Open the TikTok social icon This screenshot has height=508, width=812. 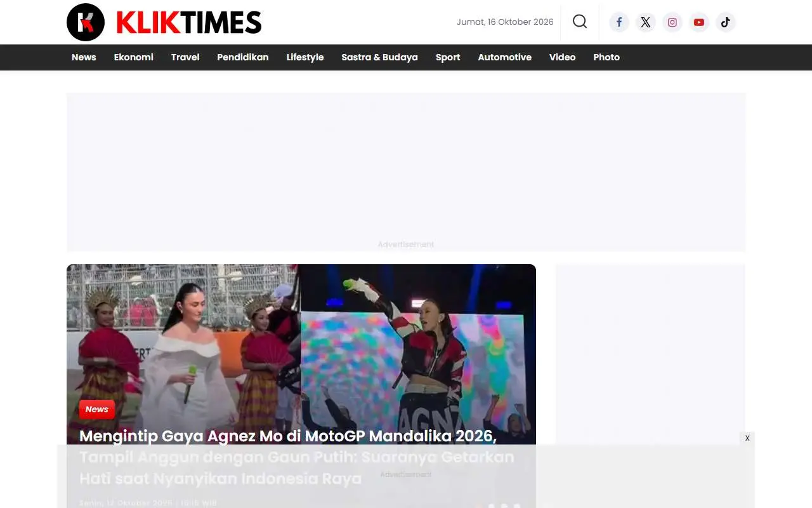point(726,22)
